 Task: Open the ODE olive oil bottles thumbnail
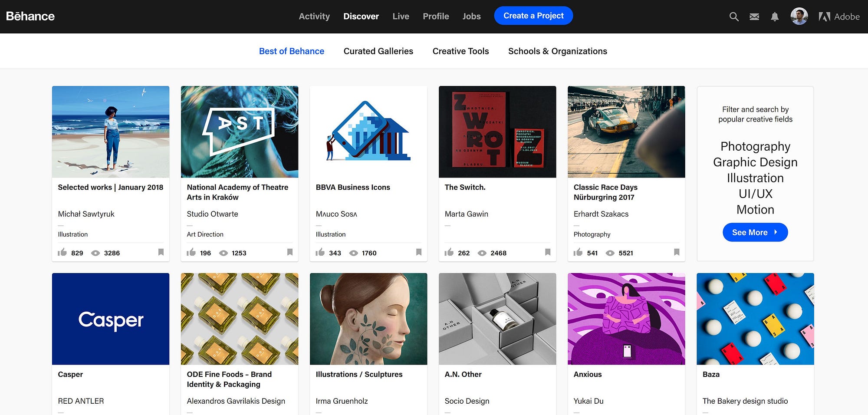[x=240, y=319]
